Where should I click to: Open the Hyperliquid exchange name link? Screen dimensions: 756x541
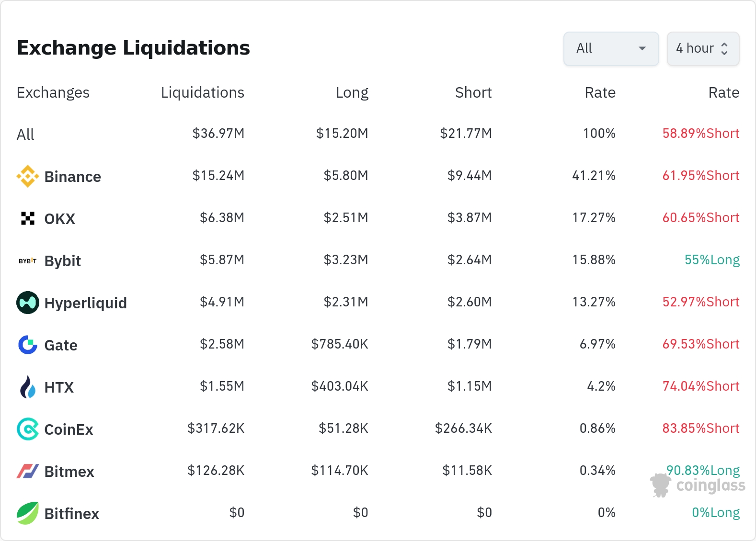86,303
